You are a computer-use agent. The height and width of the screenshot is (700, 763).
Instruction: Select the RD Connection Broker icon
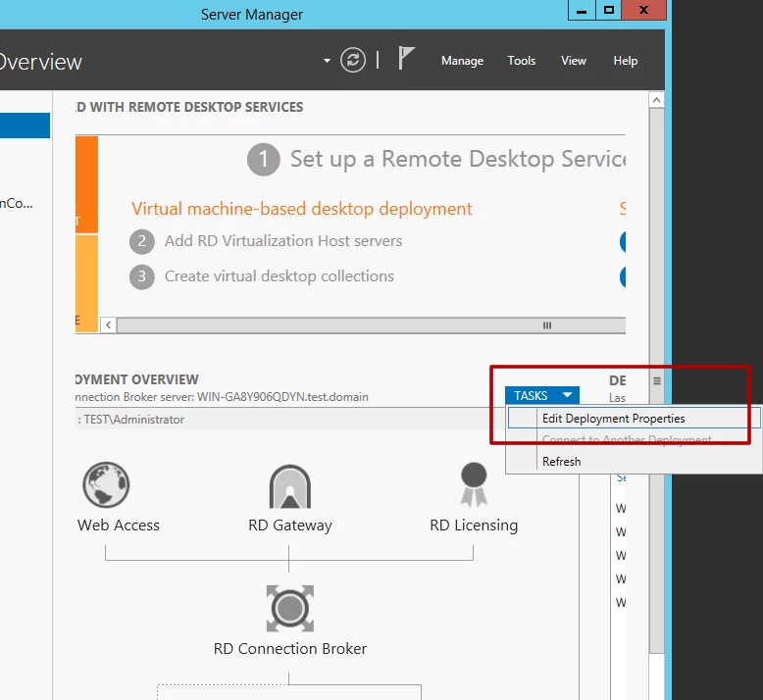(x=289, y=608)
